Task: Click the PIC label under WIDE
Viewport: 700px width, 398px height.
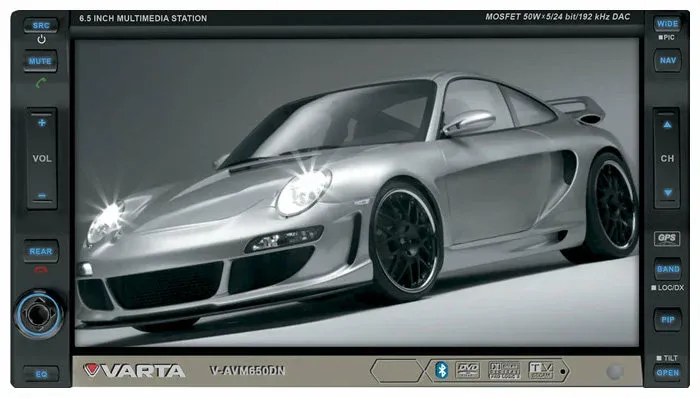Action: click(x=667, y=37)
